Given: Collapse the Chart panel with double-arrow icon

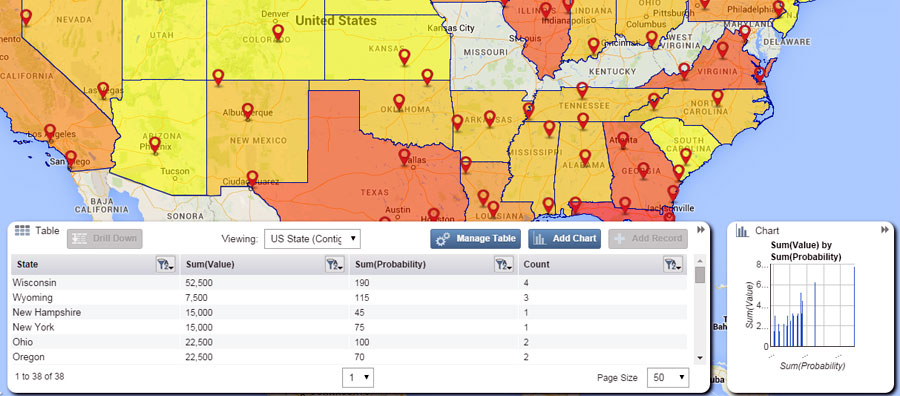Looking at the screenshot, I should coord(885,230).
